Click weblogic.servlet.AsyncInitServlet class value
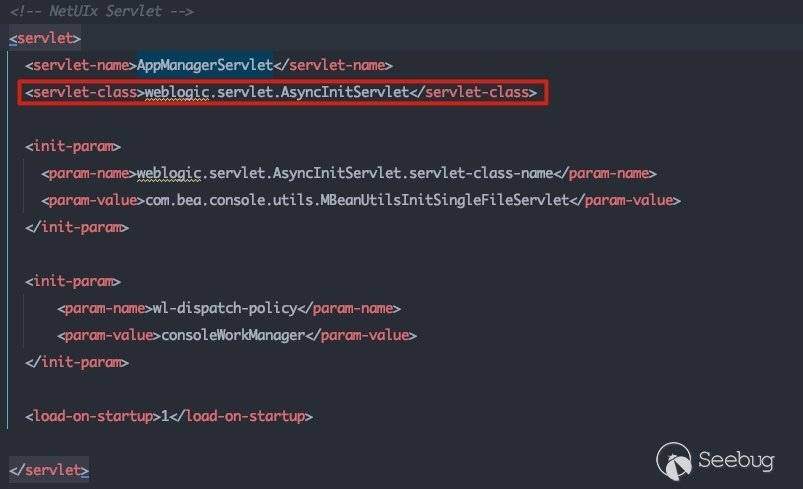The width and height of the screenshot is (803, 489). (x=277, y=92)
